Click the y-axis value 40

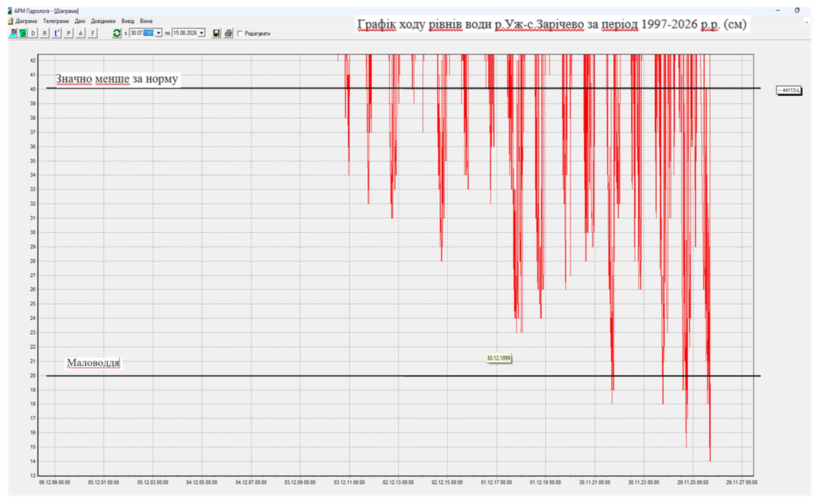(x=33, y=89)
